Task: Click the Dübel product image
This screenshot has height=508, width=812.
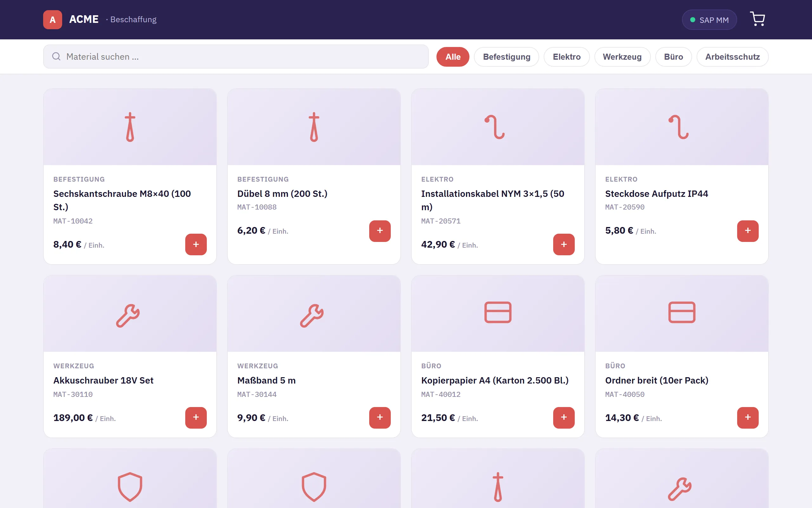Action: pyautogui.click(x=314, y=127)
